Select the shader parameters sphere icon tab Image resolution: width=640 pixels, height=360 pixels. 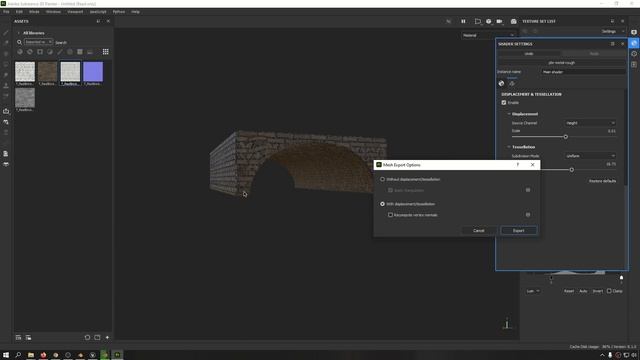502,83
